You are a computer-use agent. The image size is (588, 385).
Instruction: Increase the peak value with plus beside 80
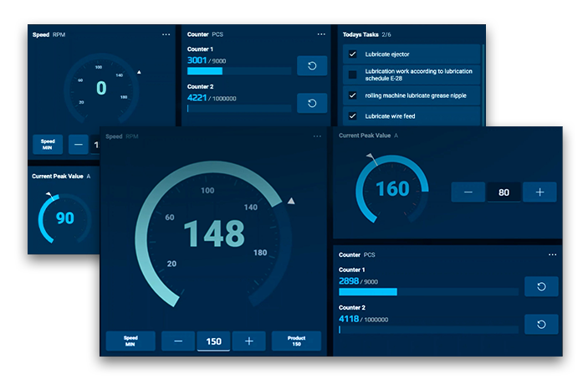coord(539,192)
